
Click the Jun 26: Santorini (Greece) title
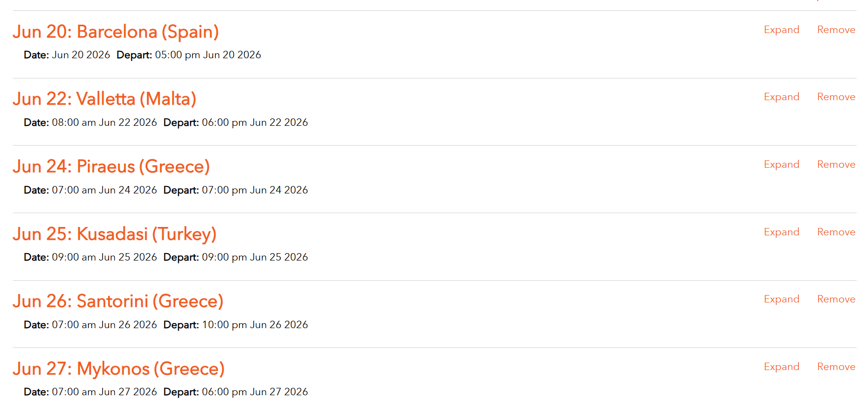tap(118, 301)
